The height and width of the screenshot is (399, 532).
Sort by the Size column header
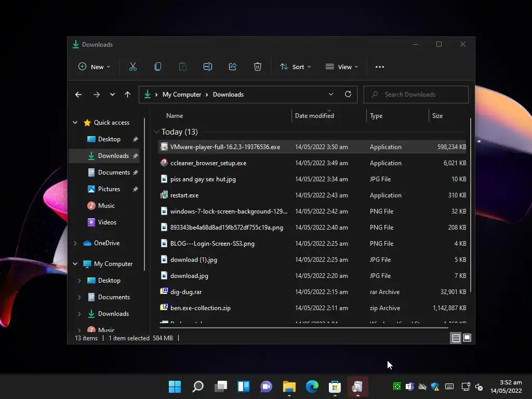pos(437,116)
